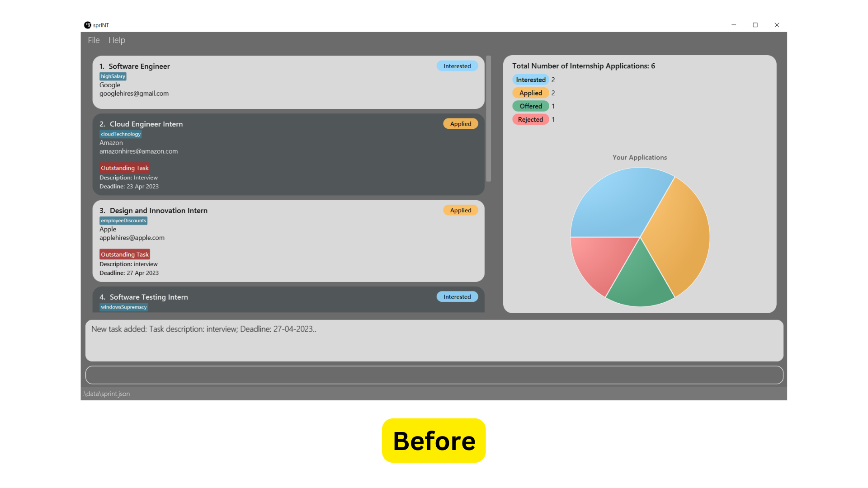
Task: Click the command input field at the bottom
Action: pyautogui.click(x=434, y=374)
